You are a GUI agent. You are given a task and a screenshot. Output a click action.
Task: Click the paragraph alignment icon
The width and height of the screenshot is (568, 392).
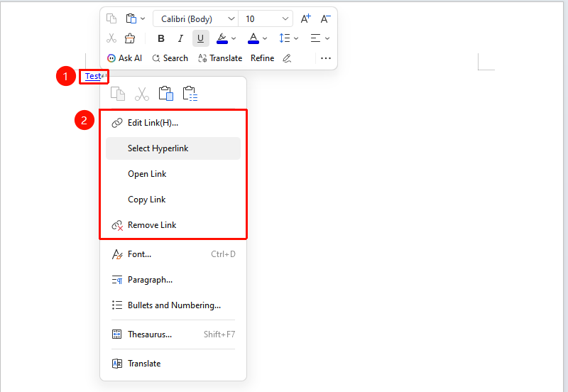(315, 38)
